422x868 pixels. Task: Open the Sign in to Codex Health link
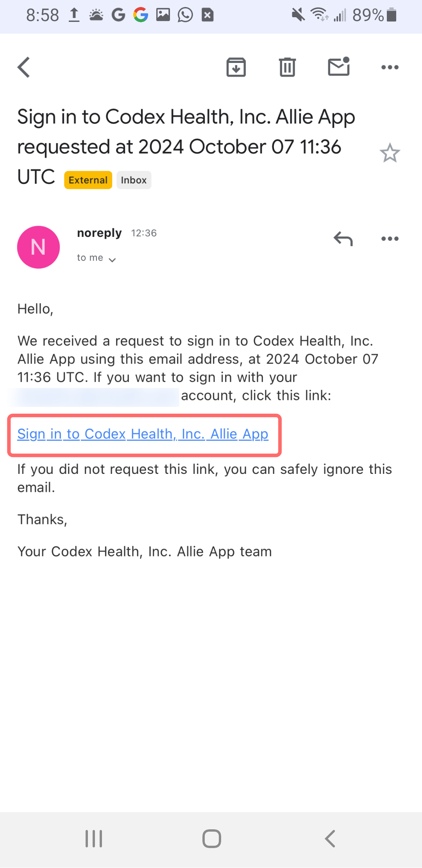[x=143, y=434]
